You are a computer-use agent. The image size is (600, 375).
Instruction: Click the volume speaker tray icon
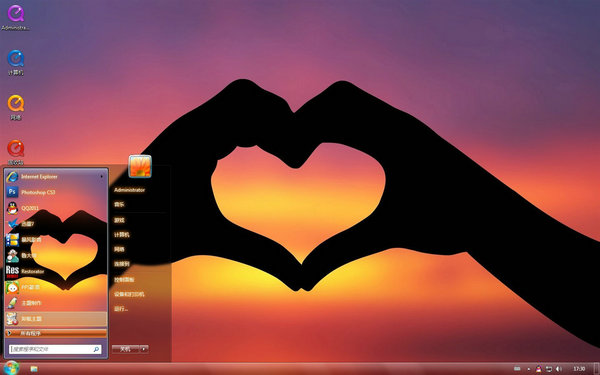(x=558, y=369)
